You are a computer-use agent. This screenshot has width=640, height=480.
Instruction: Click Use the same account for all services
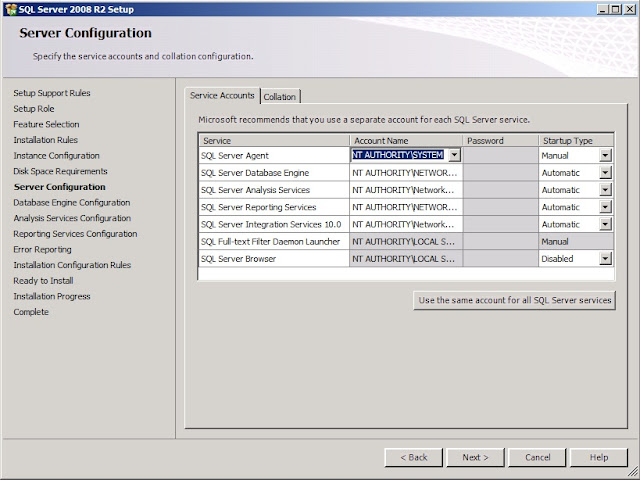click(x=514, y=300)
